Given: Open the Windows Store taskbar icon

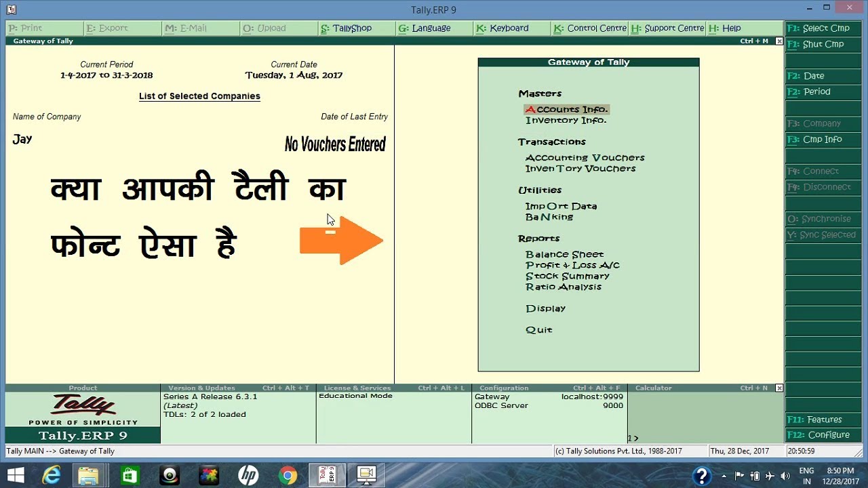Looking at the screenshot, I should 130,475.
